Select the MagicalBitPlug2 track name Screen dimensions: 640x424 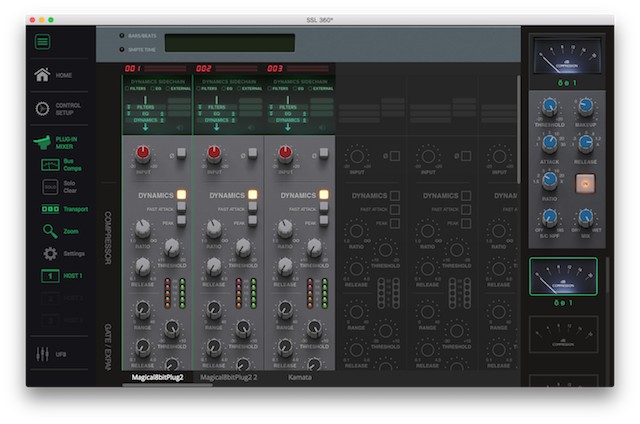(x=157, y=377)
